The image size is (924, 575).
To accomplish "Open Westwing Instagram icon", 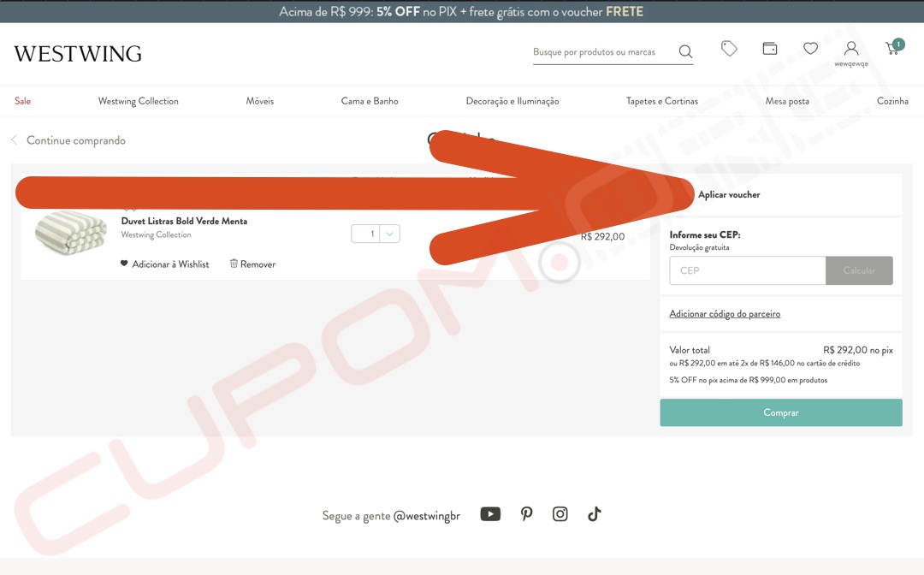I will click(560, 513).
